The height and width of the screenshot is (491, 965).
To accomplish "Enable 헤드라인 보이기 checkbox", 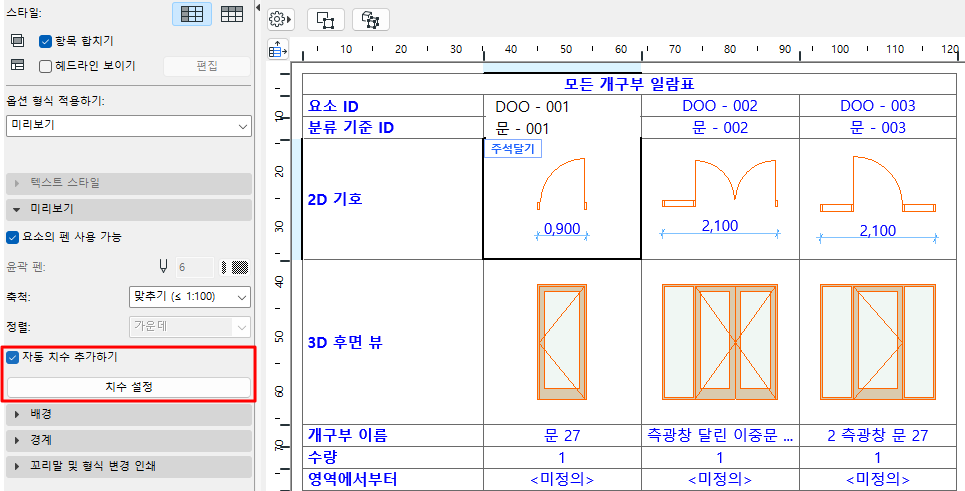I will point(44,66).
